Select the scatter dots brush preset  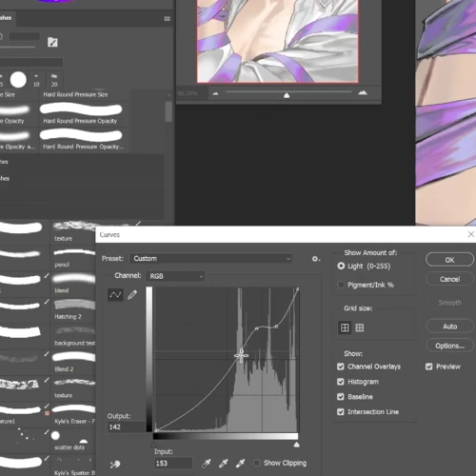point(73,441)
